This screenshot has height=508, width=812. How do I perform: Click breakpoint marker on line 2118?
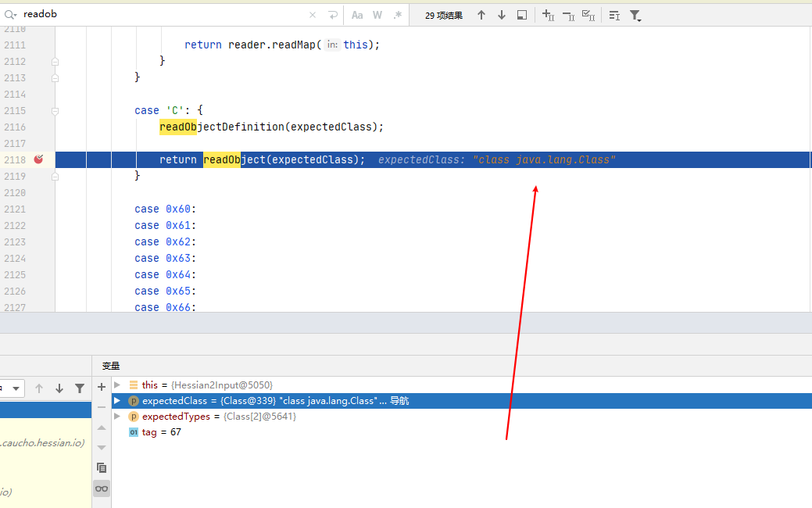tap(38, 159)
